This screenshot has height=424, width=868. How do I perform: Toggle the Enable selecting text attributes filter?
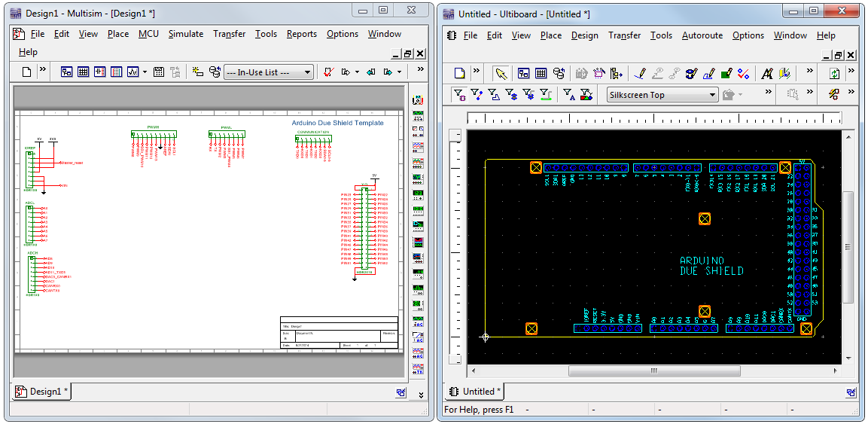(570, 95)
